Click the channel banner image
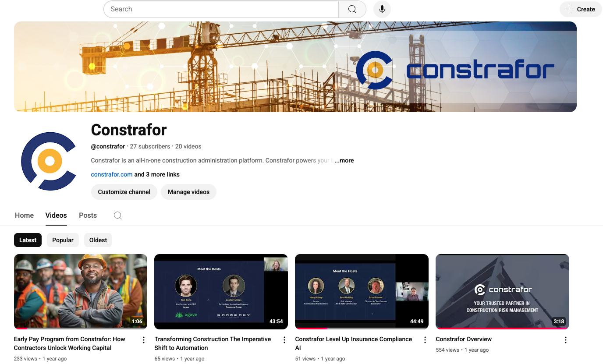 coord(295,67)
